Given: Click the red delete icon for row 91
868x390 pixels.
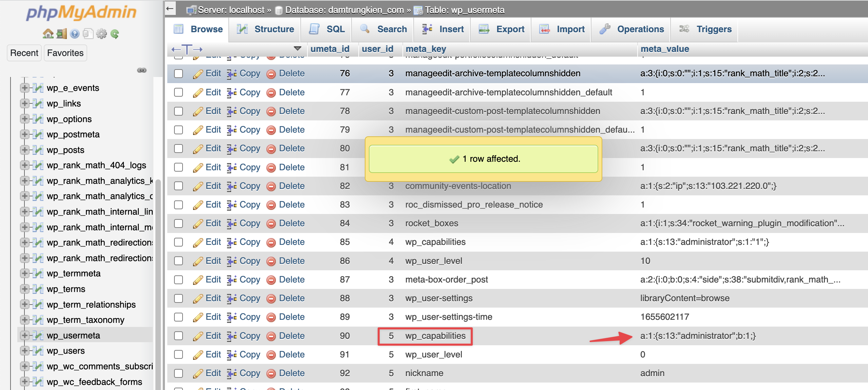Looking at the screenshot, I should coord(271,355).
